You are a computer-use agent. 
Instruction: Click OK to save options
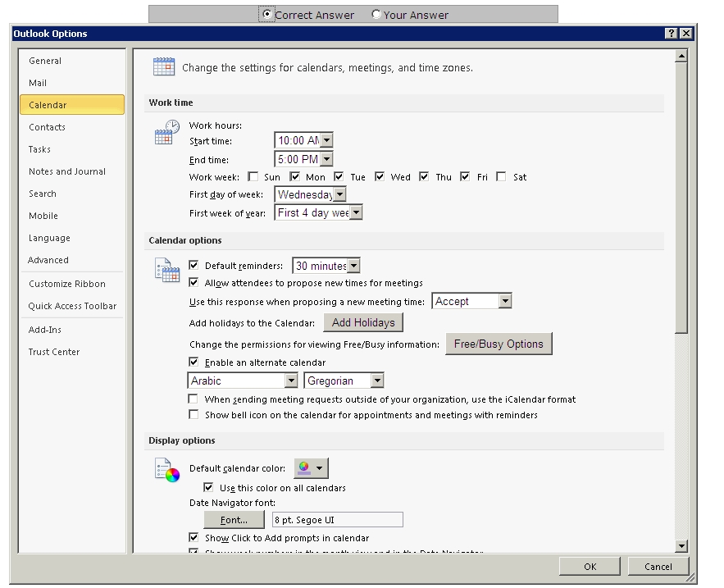pyautogui.click(x=590, y=567)
